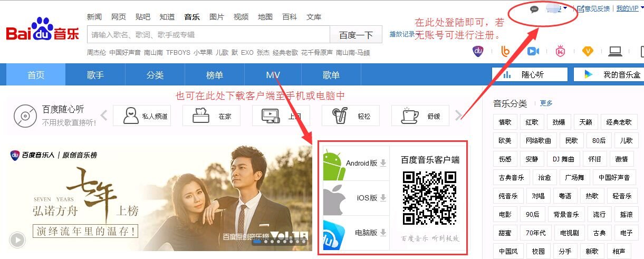The width and height of the screenshot is (644, 259).
Task: Switch to 歌手 navigation tab
Action: [95, 74]
